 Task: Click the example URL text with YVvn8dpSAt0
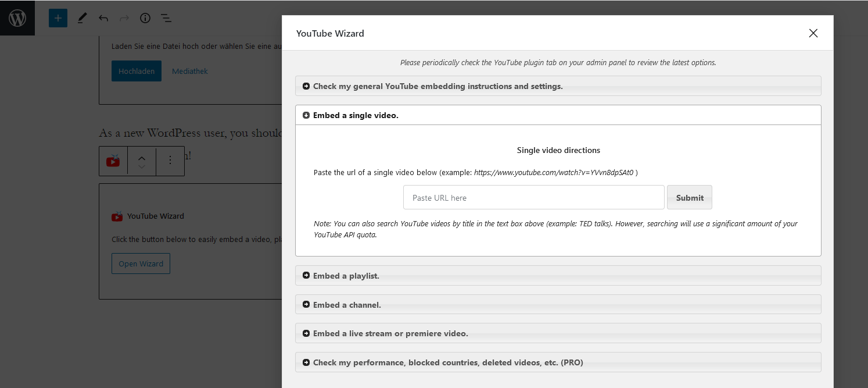point(554,173)
